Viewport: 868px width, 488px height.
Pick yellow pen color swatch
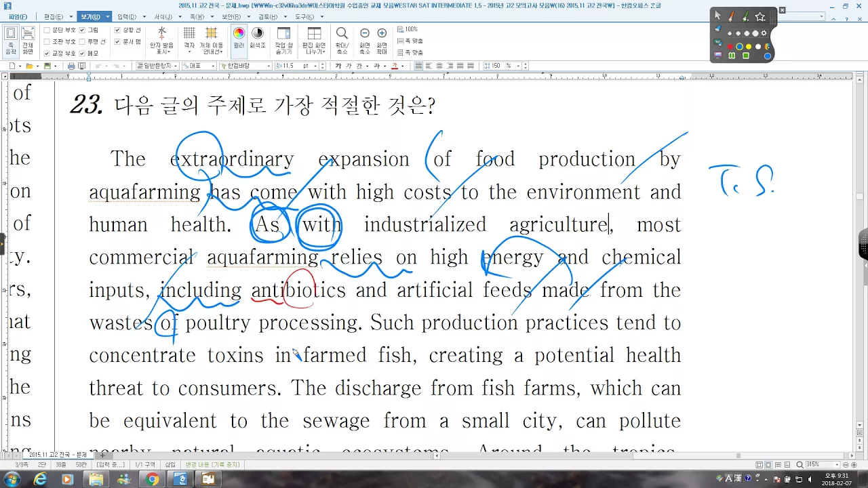[749, 47]
